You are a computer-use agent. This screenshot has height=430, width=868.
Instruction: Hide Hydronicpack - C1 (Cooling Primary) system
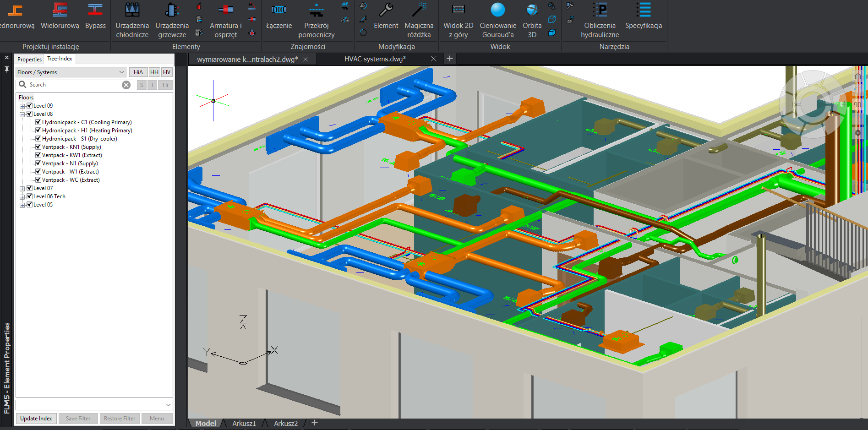point(38,122)
